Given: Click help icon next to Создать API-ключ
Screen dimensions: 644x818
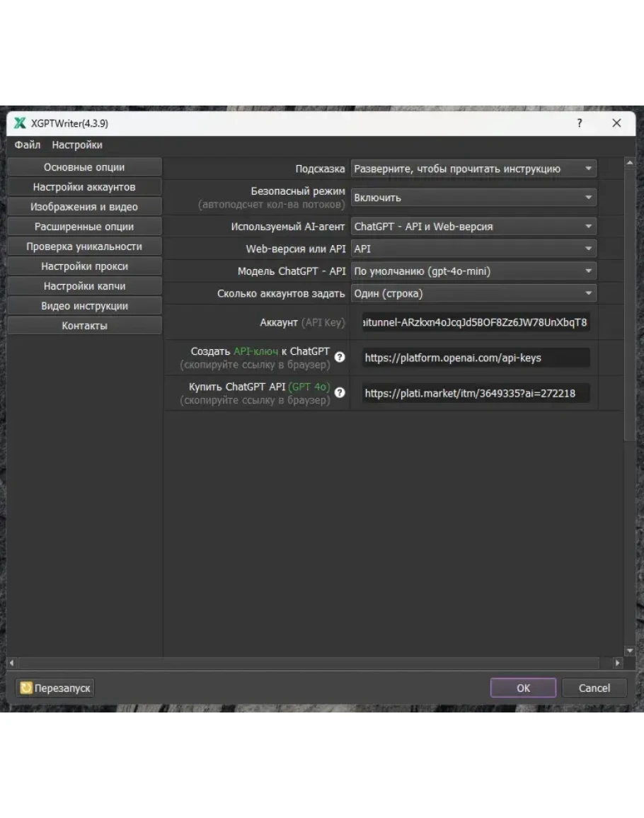Looking at the screenshot, I should point(340,357).
